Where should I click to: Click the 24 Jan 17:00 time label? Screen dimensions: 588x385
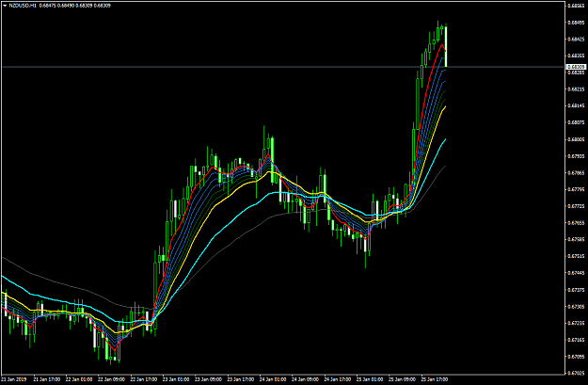coord(338,379)
